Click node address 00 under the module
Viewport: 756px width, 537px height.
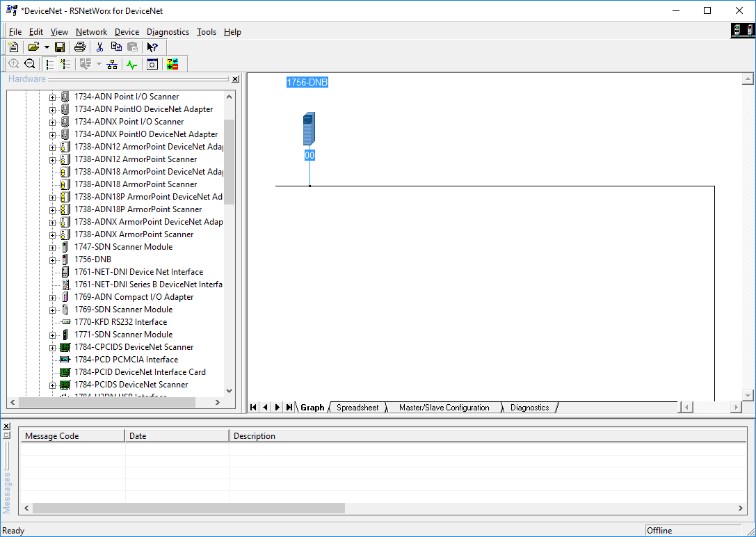309,155
